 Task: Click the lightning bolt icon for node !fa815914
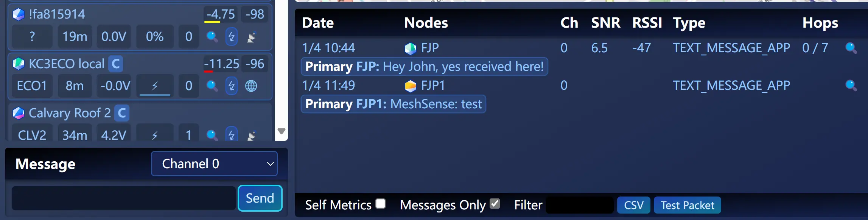(x=231, y=37)
